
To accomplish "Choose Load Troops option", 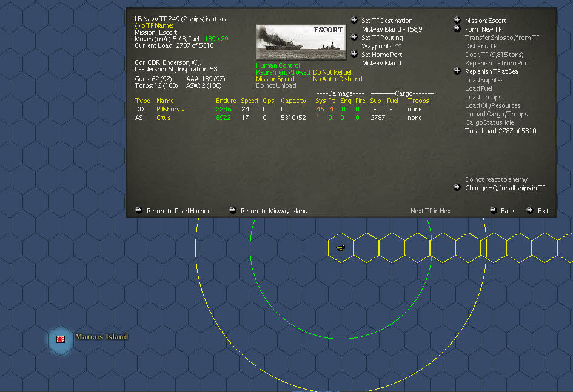I will point(483,97).
